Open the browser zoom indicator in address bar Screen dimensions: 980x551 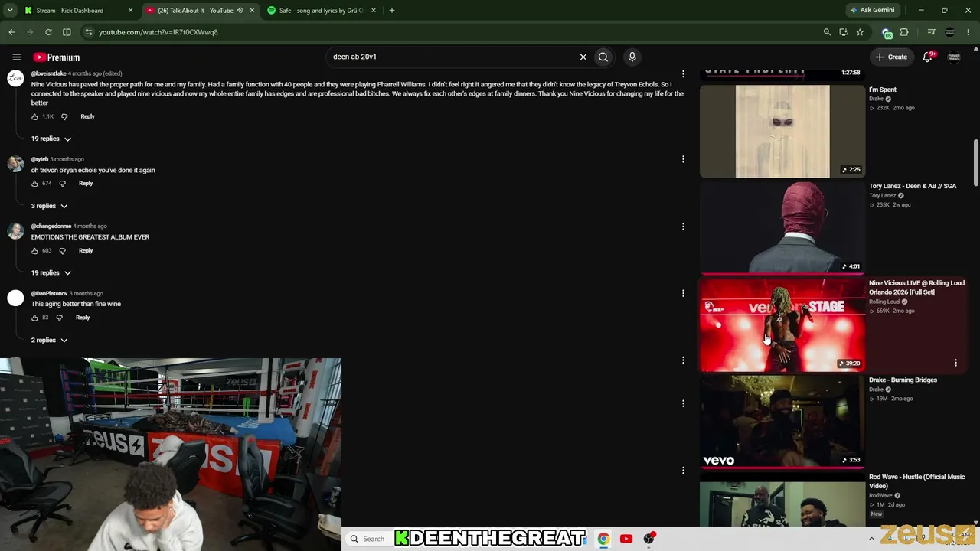pos(827,32)
